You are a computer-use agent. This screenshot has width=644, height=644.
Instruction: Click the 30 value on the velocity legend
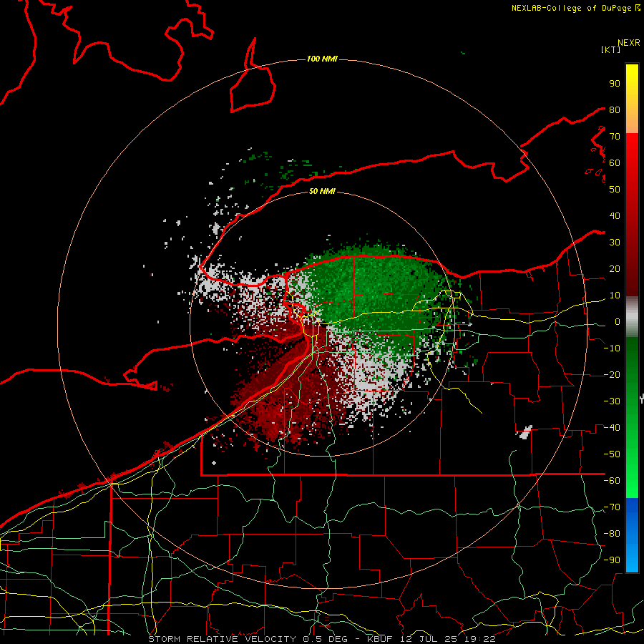coord(615,243)
